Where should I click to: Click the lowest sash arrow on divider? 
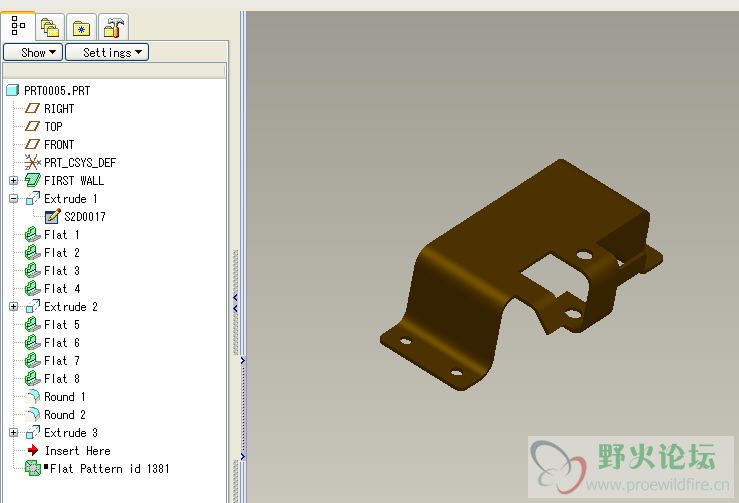[243, 456]
